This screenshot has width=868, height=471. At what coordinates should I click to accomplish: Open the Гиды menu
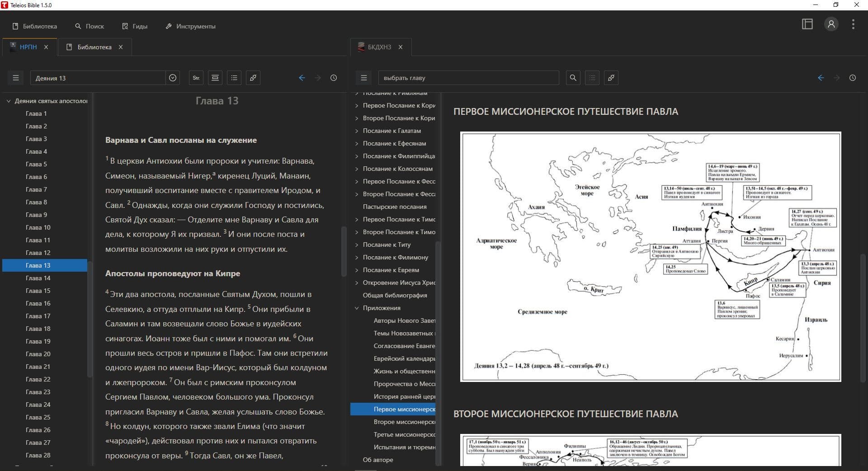pyautogui.click(x=135, y=26)
